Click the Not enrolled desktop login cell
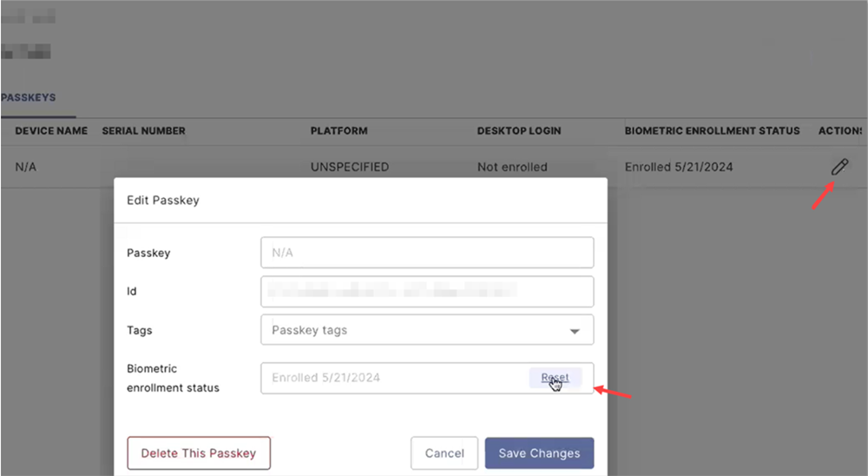The width and height of the screenshot is (868, 476). click(x=512, y=167)
